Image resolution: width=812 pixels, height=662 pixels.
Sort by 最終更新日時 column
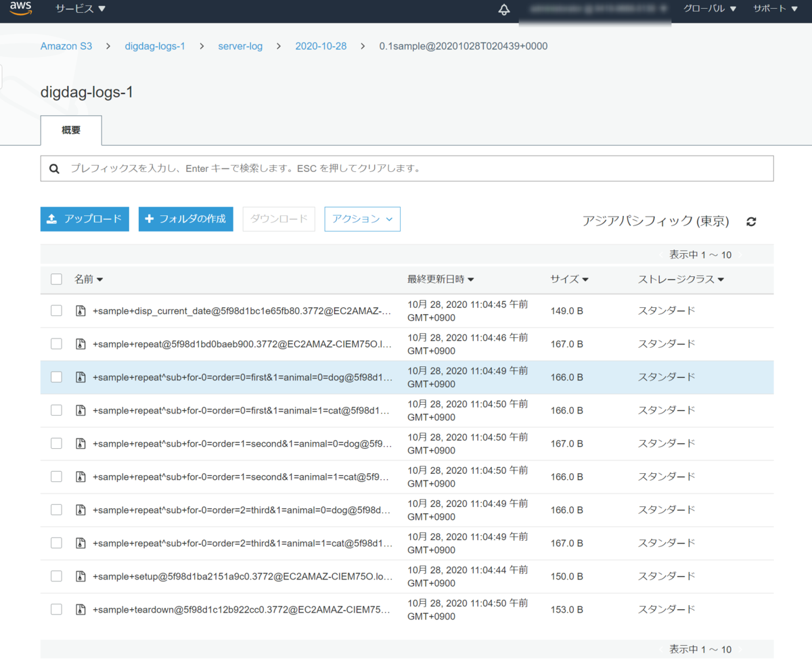(x=441, y=279)
